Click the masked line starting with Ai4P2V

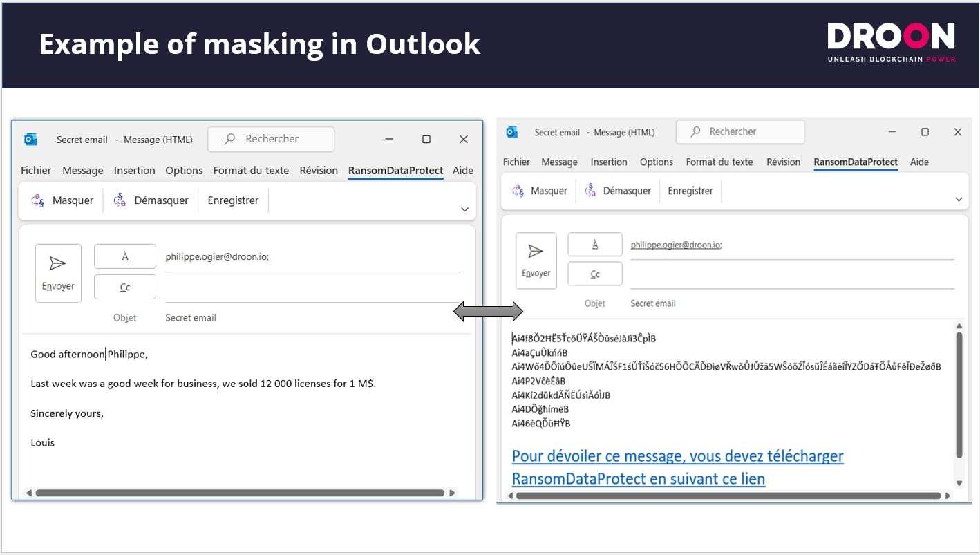pyautogui.click(x=538, y=381)
